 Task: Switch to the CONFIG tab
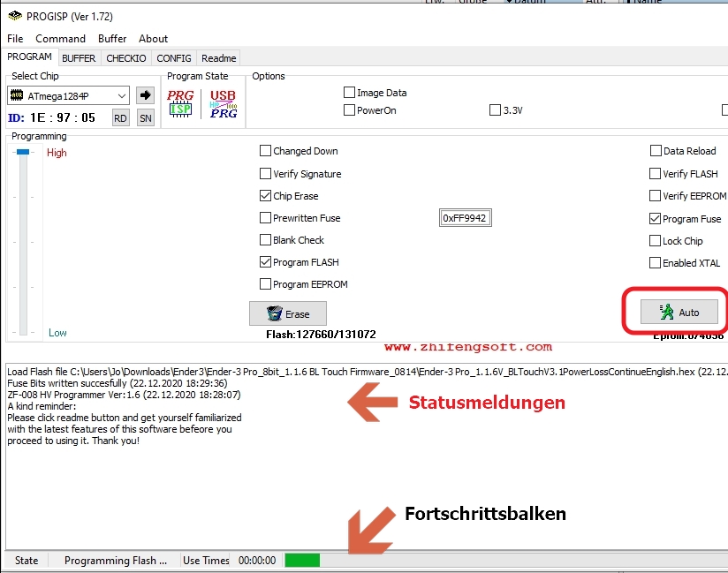(174, 58)
